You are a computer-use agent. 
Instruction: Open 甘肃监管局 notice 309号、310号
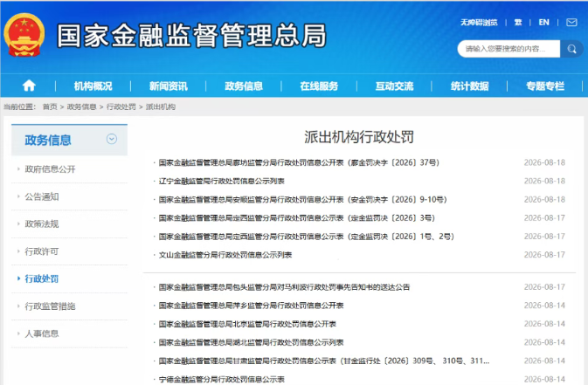click(324, 361)
